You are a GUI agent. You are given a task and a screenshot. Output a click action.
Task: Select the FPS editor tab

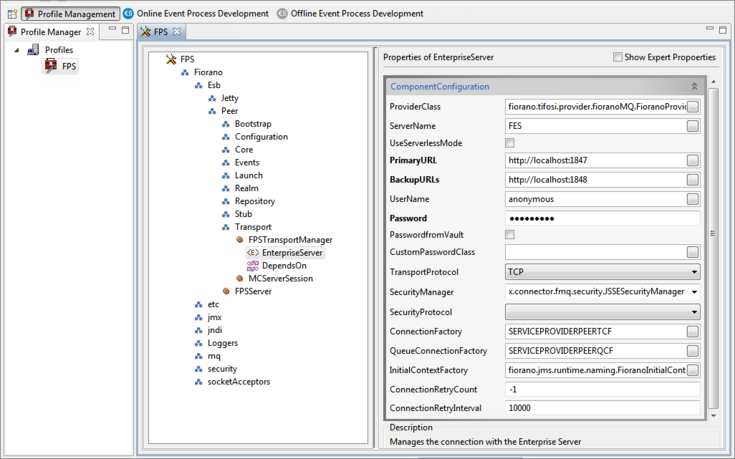coord(161,31)
